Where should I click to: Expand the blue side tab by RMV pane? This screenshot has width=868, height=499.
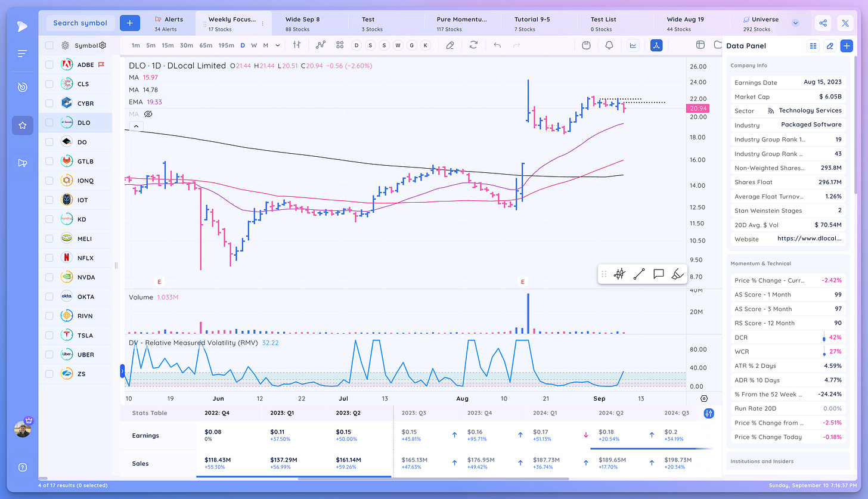tap(122, 371)
